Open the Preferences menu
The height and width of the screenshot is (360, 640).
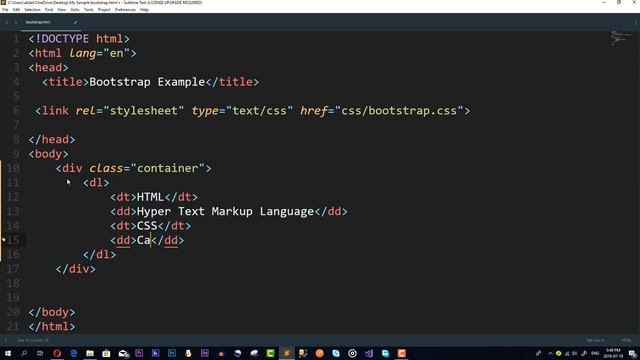click(125, 9)
